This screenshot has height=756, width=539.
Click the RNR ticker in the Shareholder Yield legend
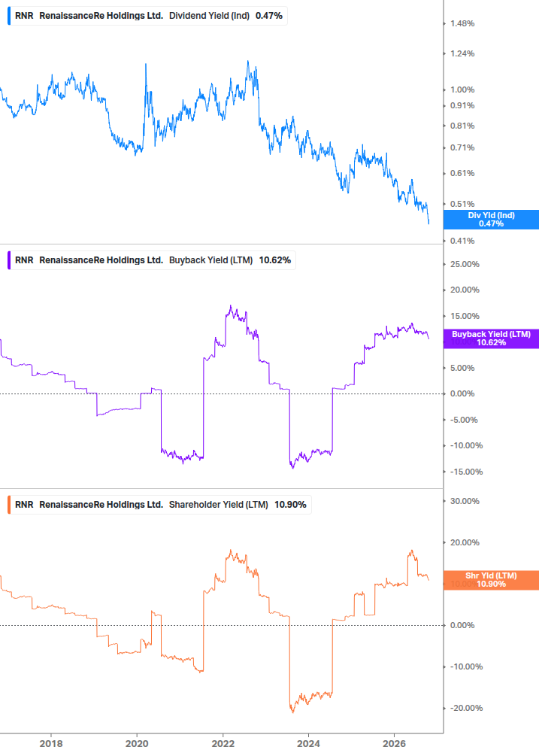(24, 504)
